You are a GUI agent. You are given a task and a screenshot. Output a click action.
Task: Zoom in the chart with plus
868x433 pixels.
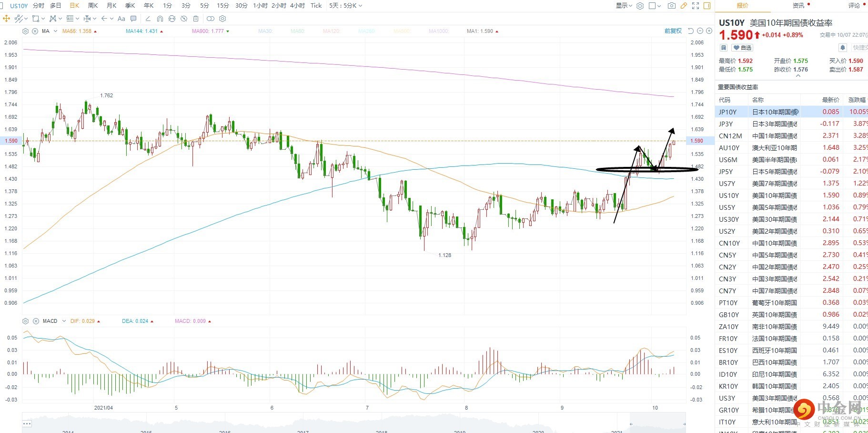point(709,31)
